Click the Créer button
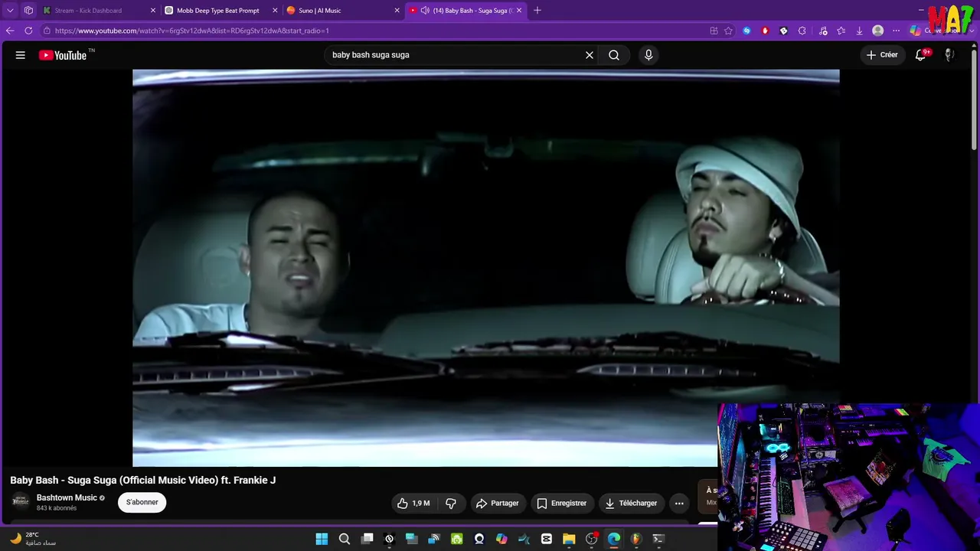This screenshot has width=980, height=551. pos(882,55)
